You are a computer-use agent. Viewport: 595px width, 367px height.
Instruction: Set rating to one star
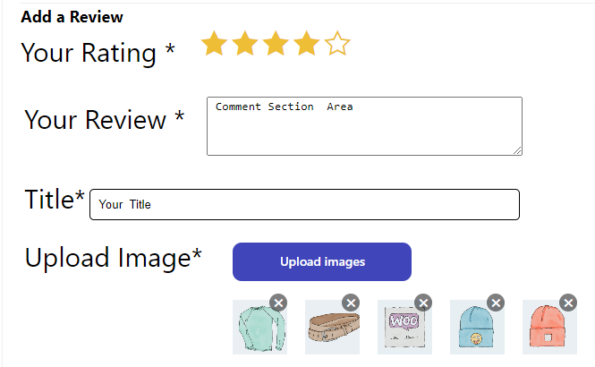coord(214,44)
